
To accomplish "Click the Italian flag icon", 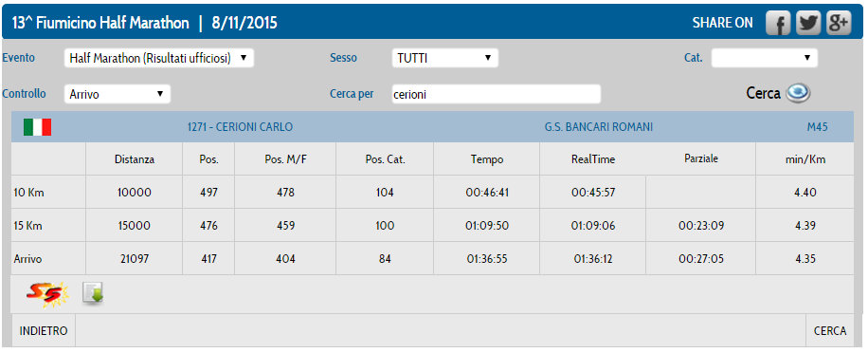I will (37, 127).
